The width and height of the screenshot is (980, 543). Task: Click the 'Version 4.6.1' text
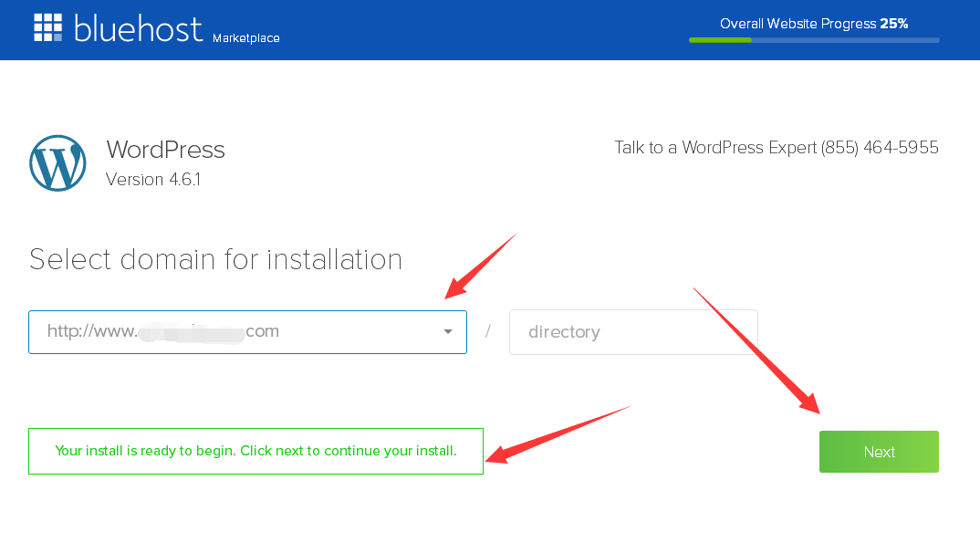point(153,180)
